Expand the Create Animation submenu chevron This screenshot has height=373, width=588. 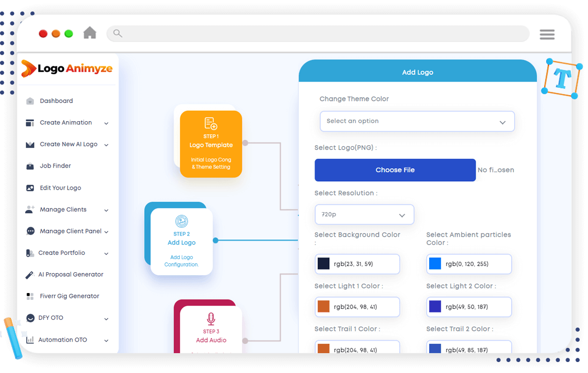click(106, 123)
